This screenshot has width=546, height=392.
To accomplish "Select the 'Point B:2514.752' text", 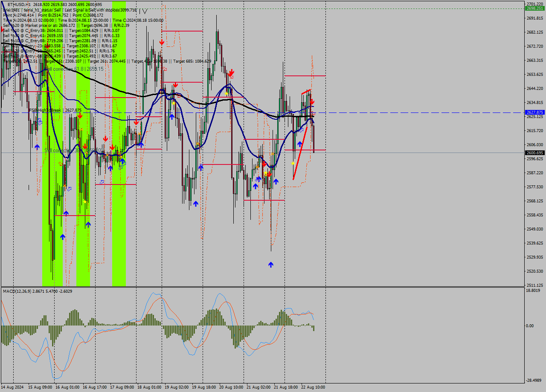I will pyautogui.click(x=53, y=15).
